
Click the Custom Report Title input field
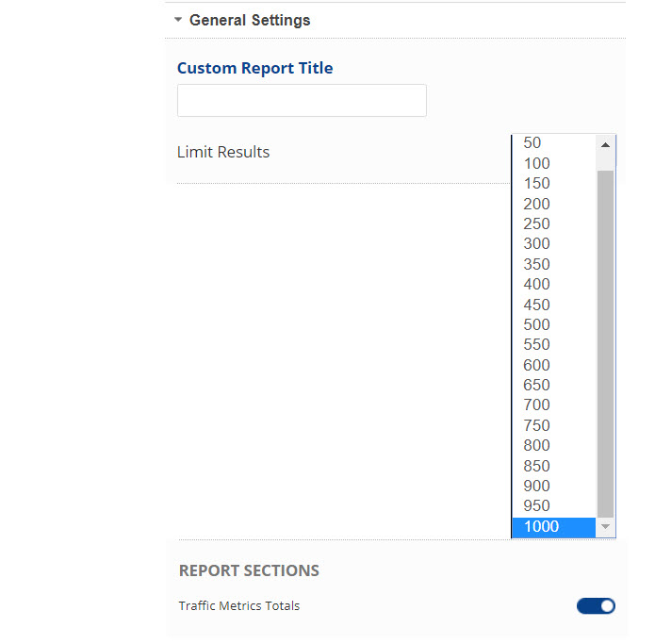click(302, 101)
